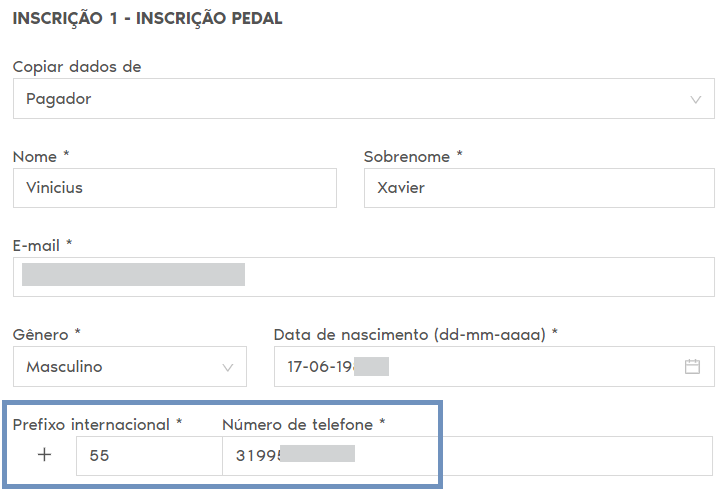This screenshot has height=495, width=726.
Task: Click the plus sign before prefix field
Action: click(x=44, y=455)
